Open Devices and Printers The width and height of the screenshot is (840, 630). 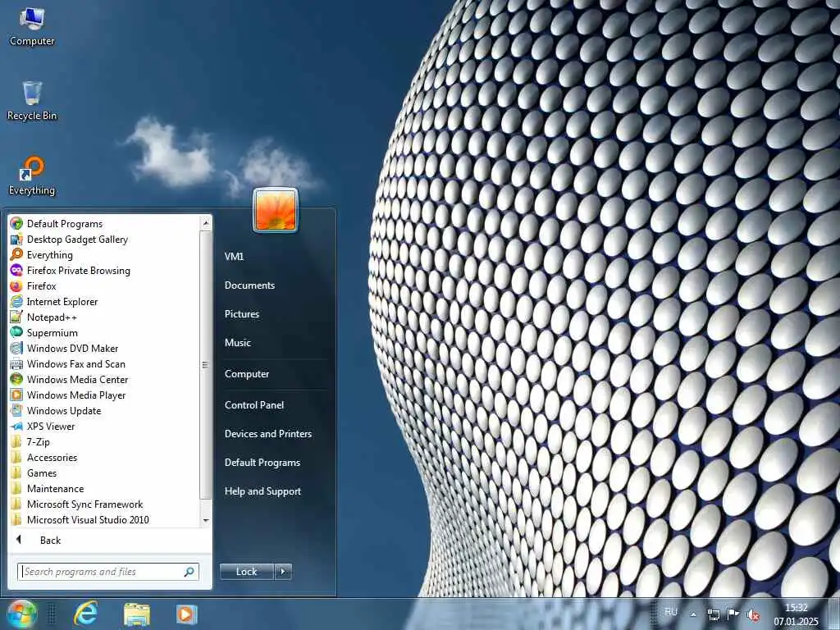268,434
